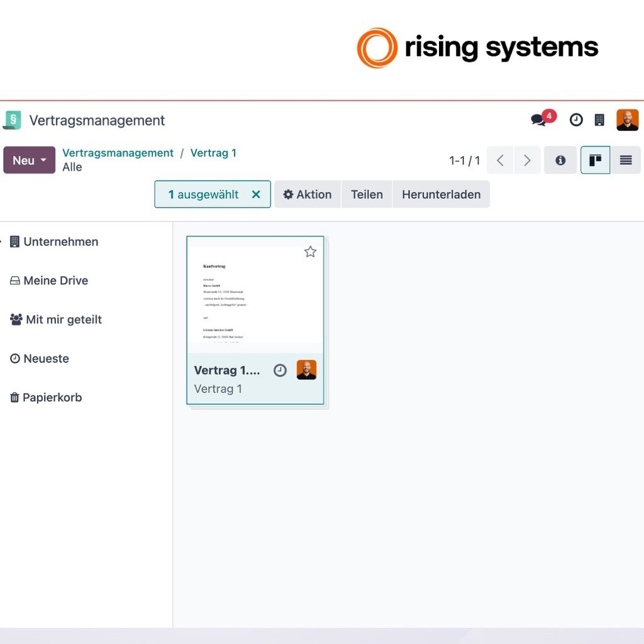Switch to list view
644x644 pixels.
coord(626,160)
